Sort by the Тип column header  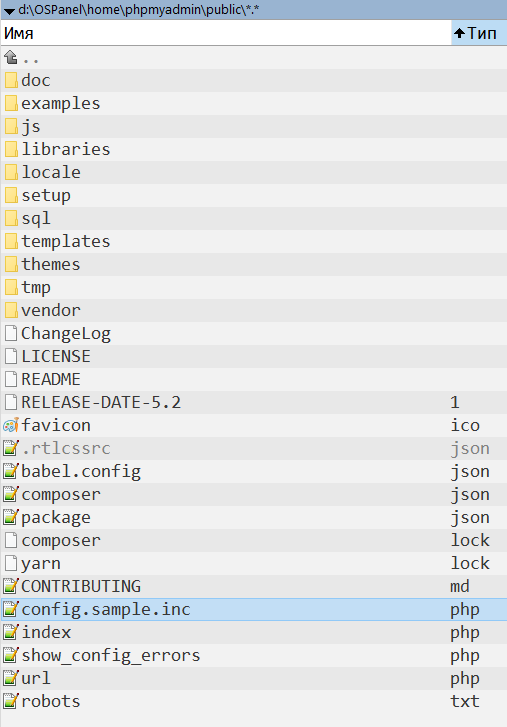tap(479, 33)
